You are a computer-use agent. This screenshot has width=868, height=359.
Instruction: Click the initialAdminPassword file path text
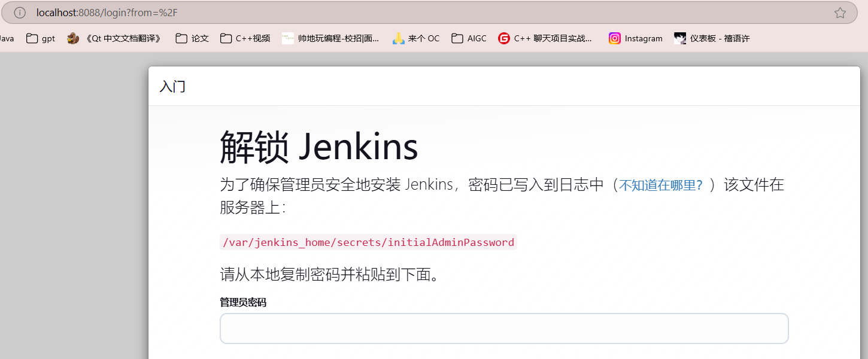click(368, 242)
